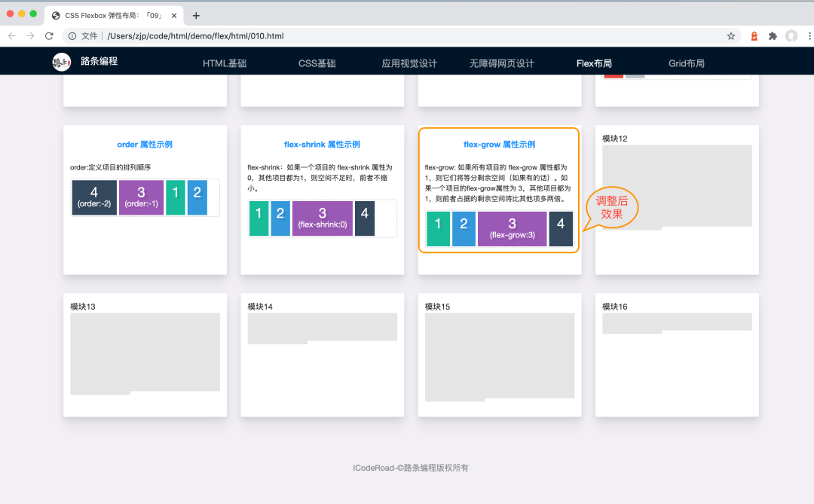Click the 模块12 card label
Image resolution: width=814 pixels, height=504 pixels.
click(615, 139)
